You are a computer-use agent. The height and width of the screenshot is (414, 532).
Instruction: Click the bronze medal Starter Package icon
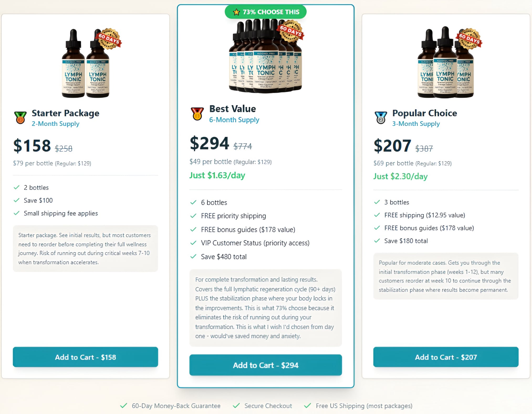(x=20, y=118)
